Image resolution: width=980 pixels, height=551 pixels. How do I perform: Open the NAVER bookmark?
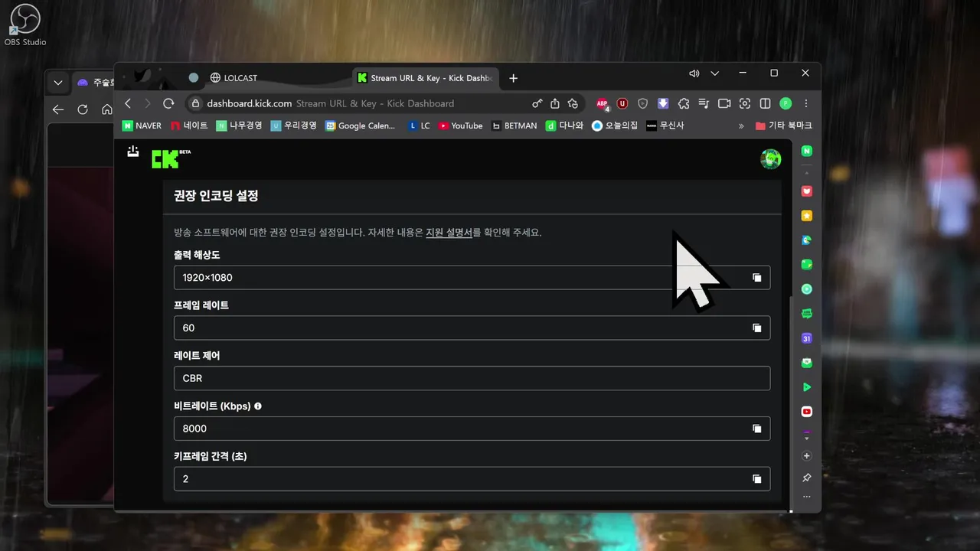pyautogui.click(x=142, y=126)
